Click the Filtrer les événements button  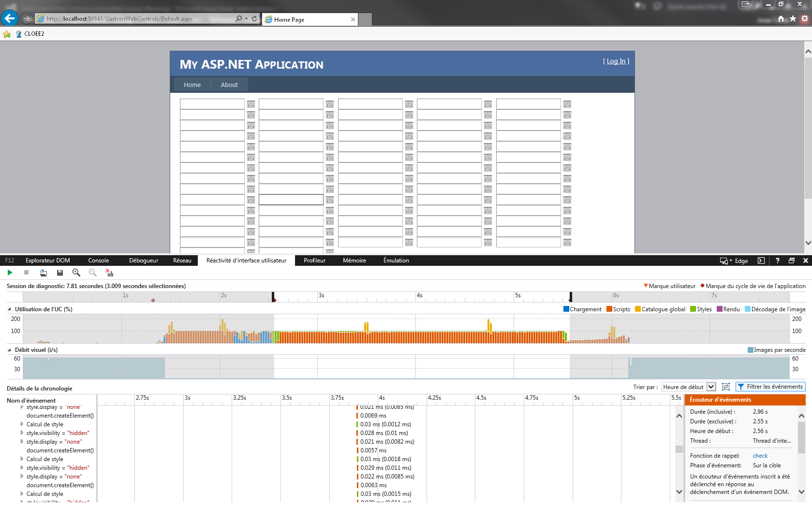click(x=770, y=387)
